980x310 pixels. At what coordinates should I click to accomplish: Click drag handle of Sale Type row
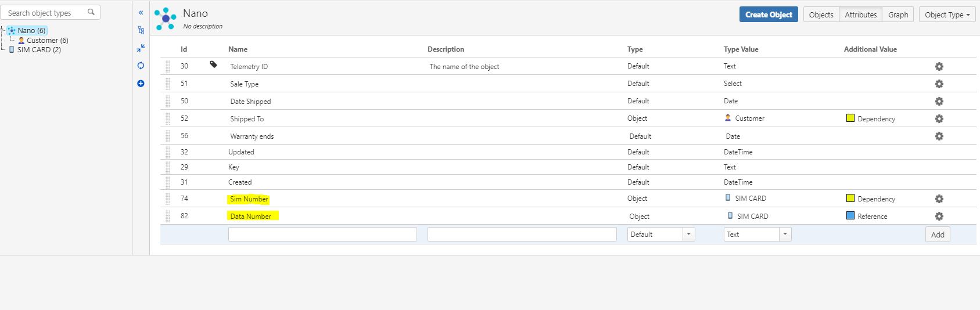[168, 84]
